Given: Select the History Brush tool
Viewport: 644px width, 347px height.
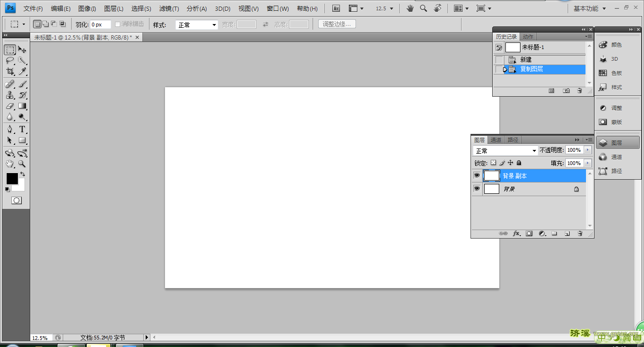Looking at the screenshot, I should 22,95.
